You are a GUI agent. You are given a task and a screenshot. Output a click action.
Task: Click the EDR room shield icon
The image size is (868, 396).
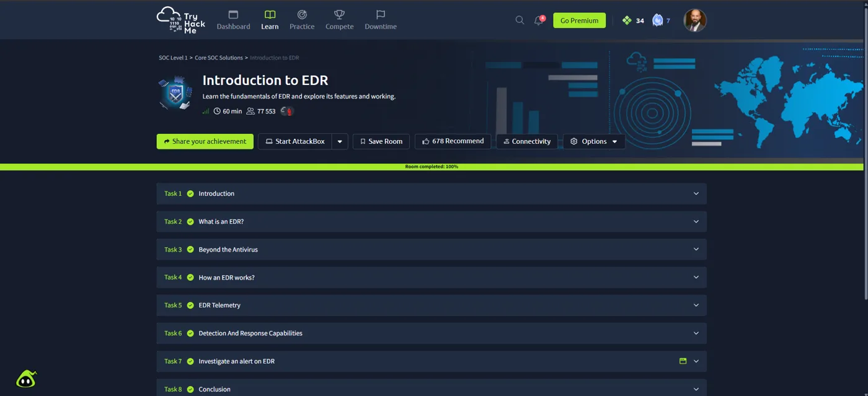click(175, 93)
